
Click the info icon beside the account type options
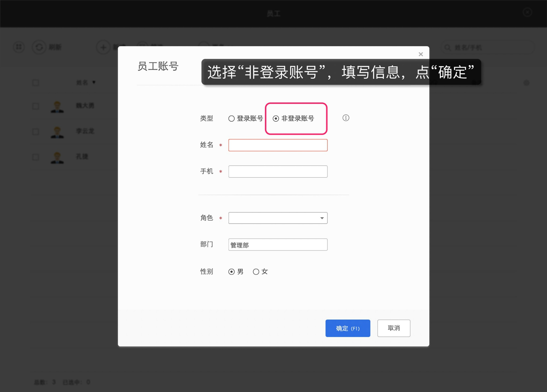(346, 118)
